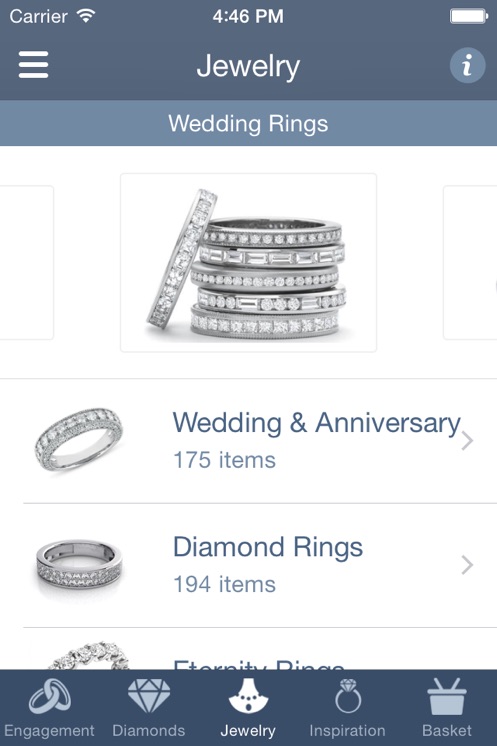Open the Diamond Rings link text
The image size is (497, 746).
pyautogui.click(x=268, y=547)
